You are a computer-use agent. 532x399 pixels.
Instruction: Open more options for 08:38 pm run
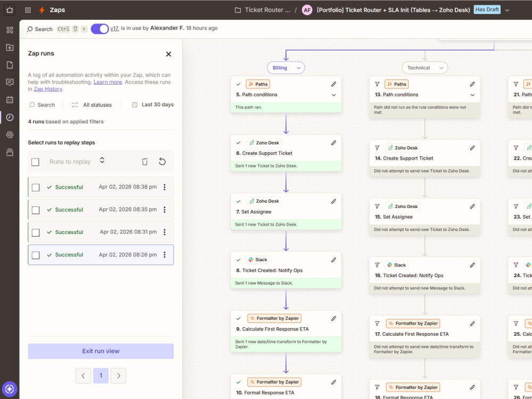(x=164, y=187)
